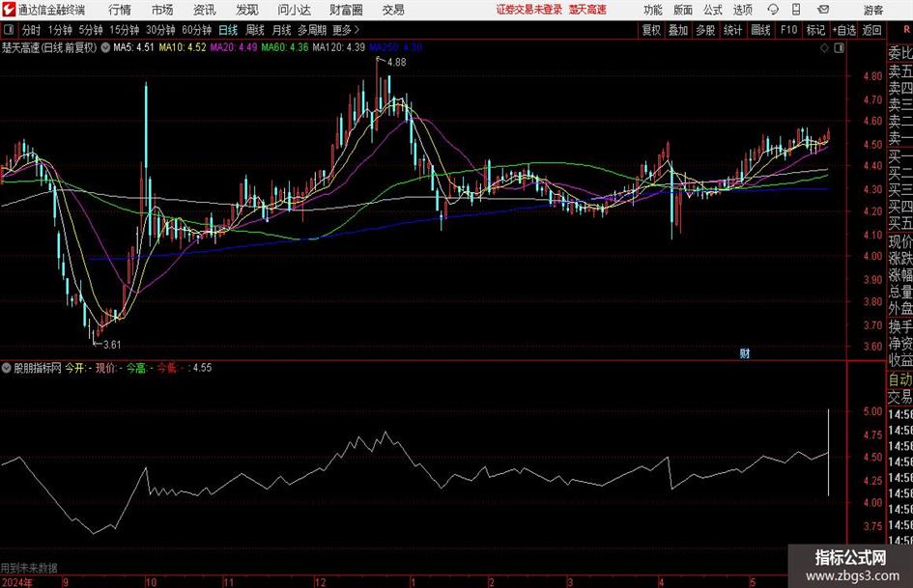
Task: Add stock via +自选 button
Action: tap(843, 30)
